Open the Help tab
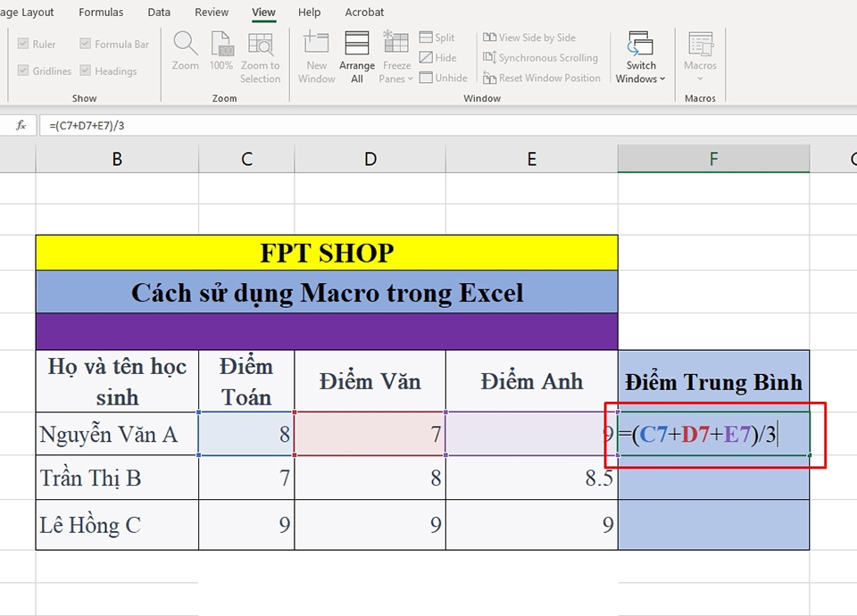This screenshot has width=857, height=616. click(310, 12)
